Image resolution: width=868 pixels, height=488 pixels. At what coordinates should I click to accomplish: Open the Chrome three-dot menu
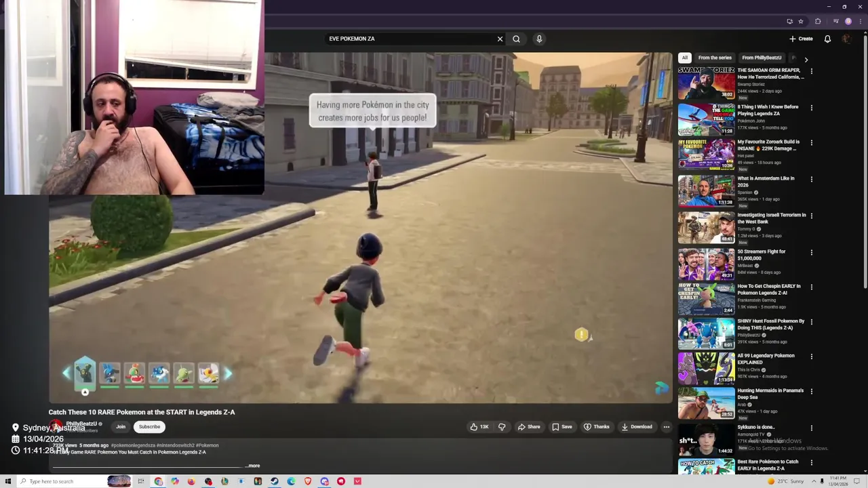coord(859,21)
